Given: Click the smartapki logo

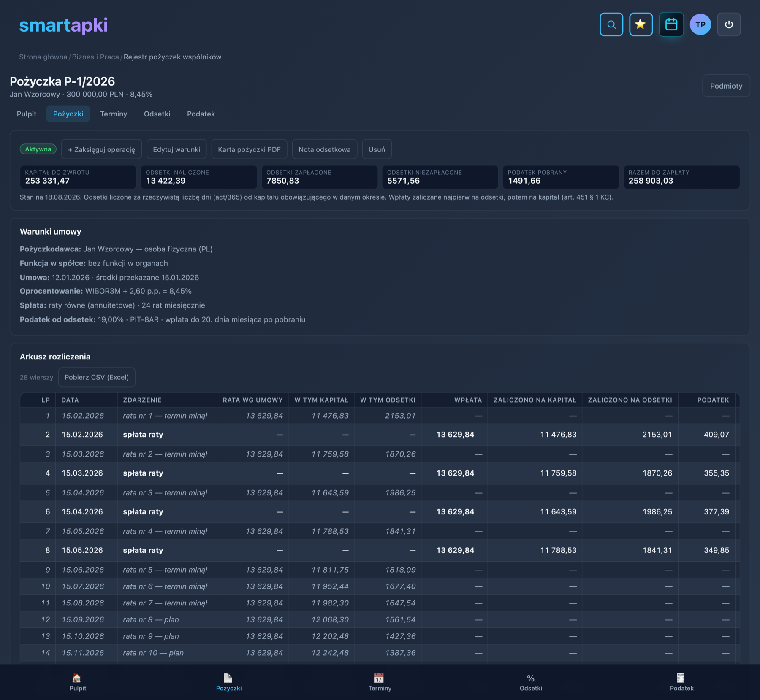Looking at the screenshot, I should point(63,25).
